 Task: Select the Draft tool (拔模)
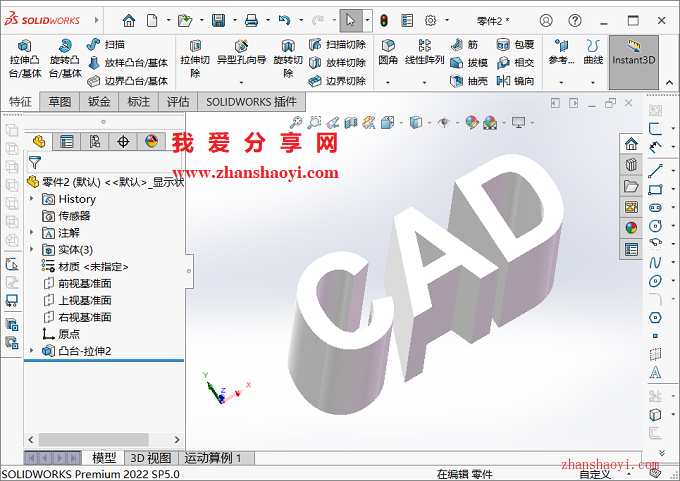coord(469,63)
